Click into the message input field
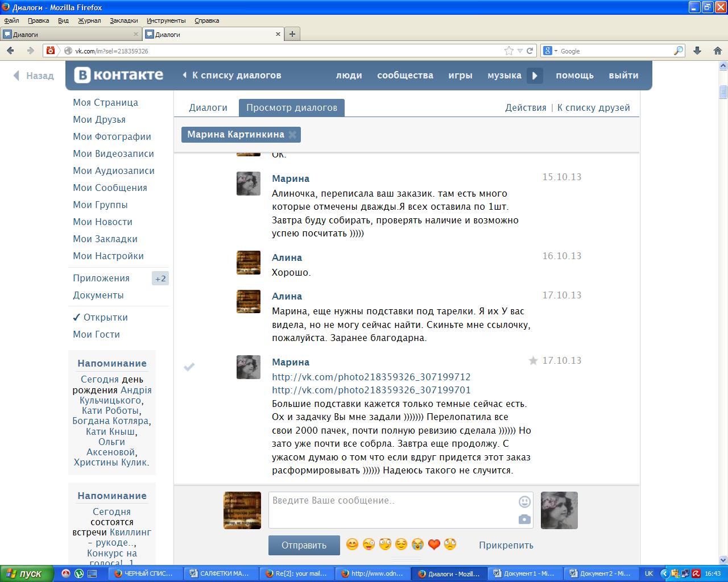Viewport: 728px width, 582px height. (392, 510)
